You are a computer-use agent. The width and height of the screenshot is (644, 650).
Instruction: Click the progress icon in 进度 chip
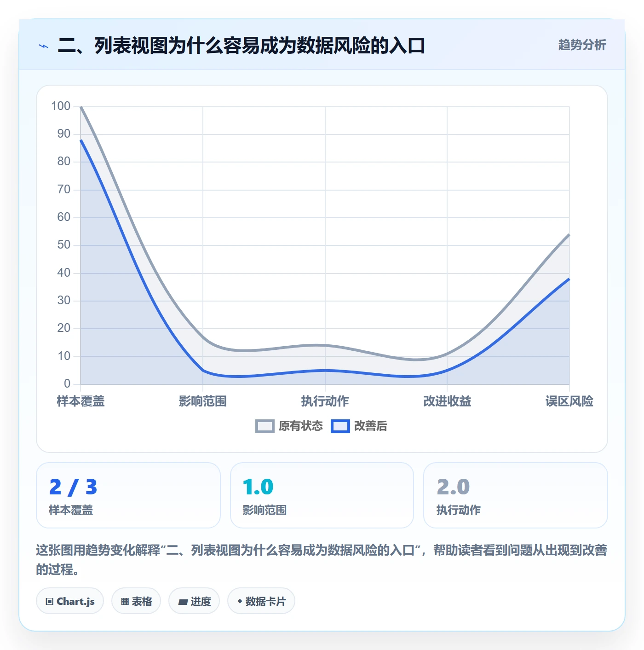pyautogui.click(x=183, y=602)
